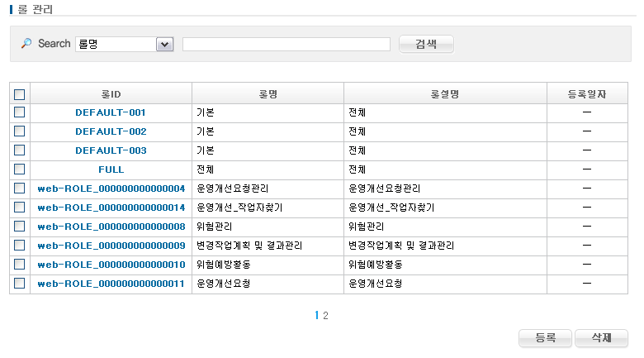Image resolution: width=644 pixels, height=358 pixels.
Task: Enable checkbox next to web-ROLE_000000000000011
Action: point(20,283)
